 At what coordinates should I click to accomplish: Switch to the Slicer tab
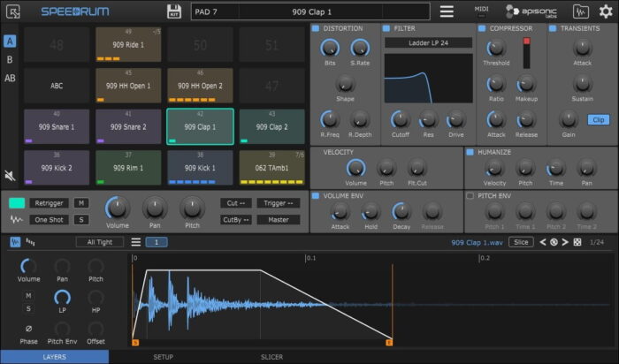(271, 357)
